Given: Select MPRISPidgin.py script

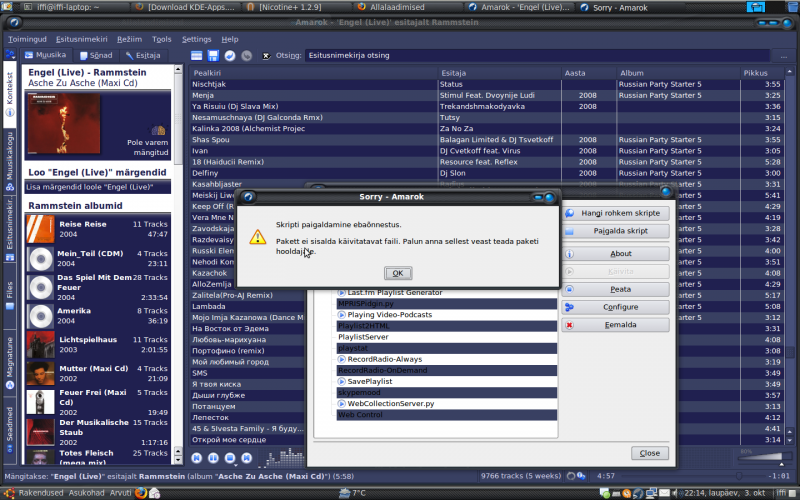Looking at the screenshot, I should pos(446,304).
